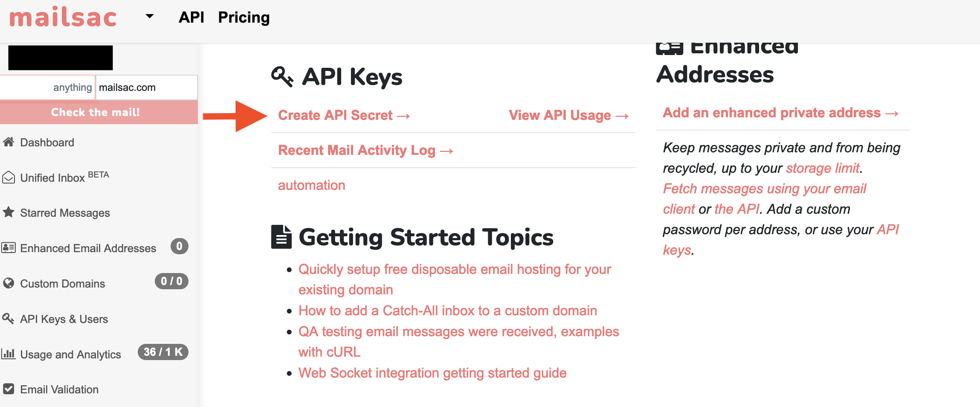This screenshot has height=407, width=980.
Task: Select the Dashboard home icon
Action: 9,142
